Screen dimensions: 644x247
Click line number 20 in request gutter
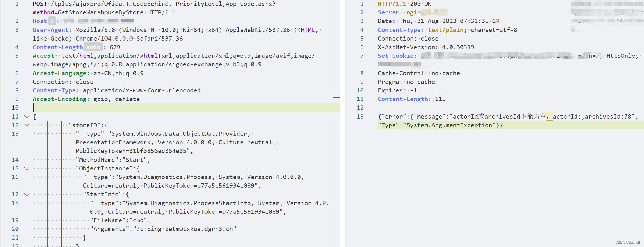pyautogui.click(x=15, y=229)
